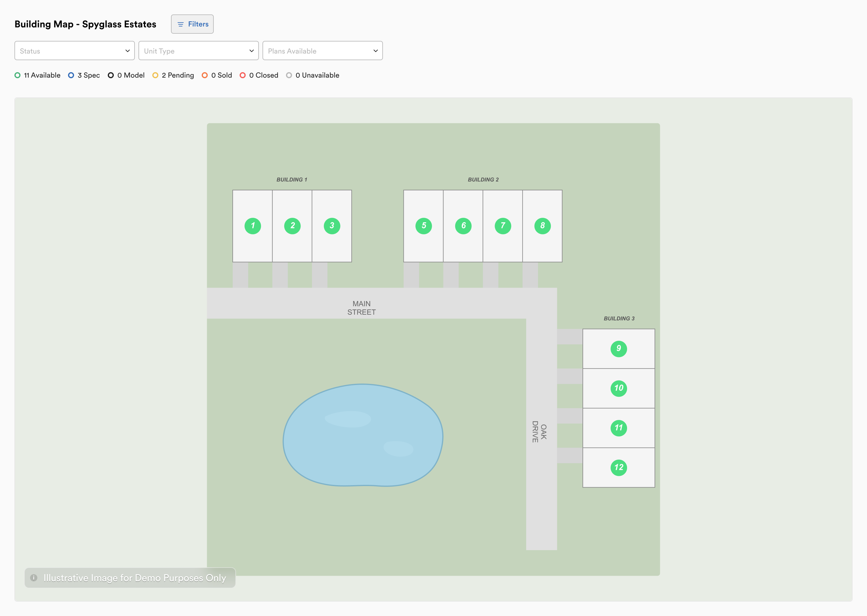Viewport: 867px width, 616px height.
Task: Click the info icon on the demo banner
Action: click(35, 578)
